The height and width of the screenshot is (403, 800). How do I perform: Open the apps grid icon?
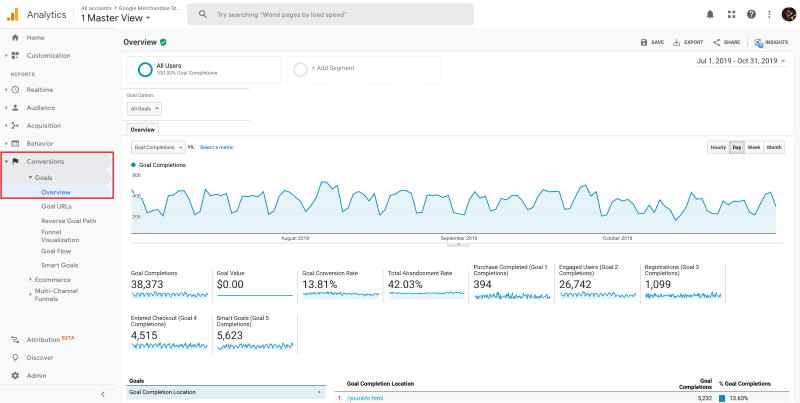[731, 14]
